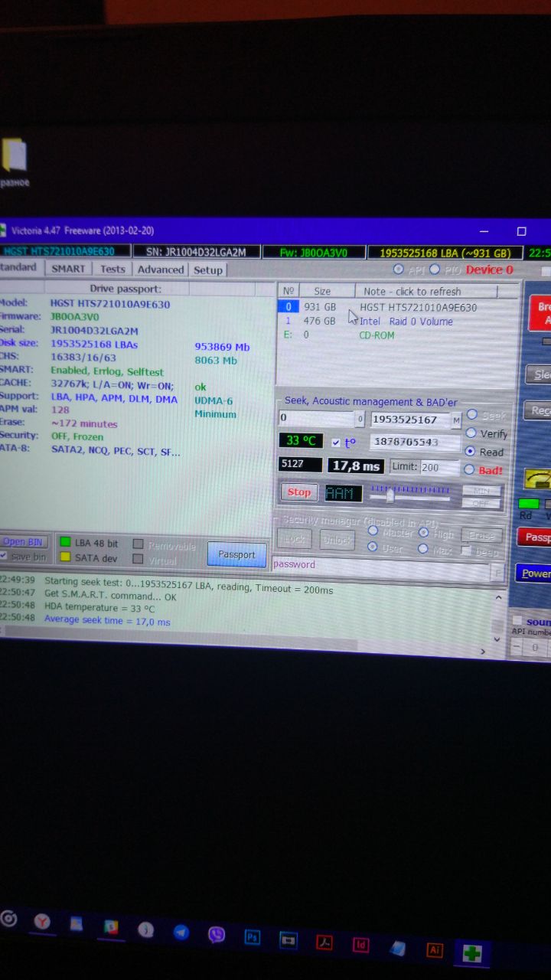Click the AAM display indicator
The image size is (551, 980).
[x=344, y=493]
